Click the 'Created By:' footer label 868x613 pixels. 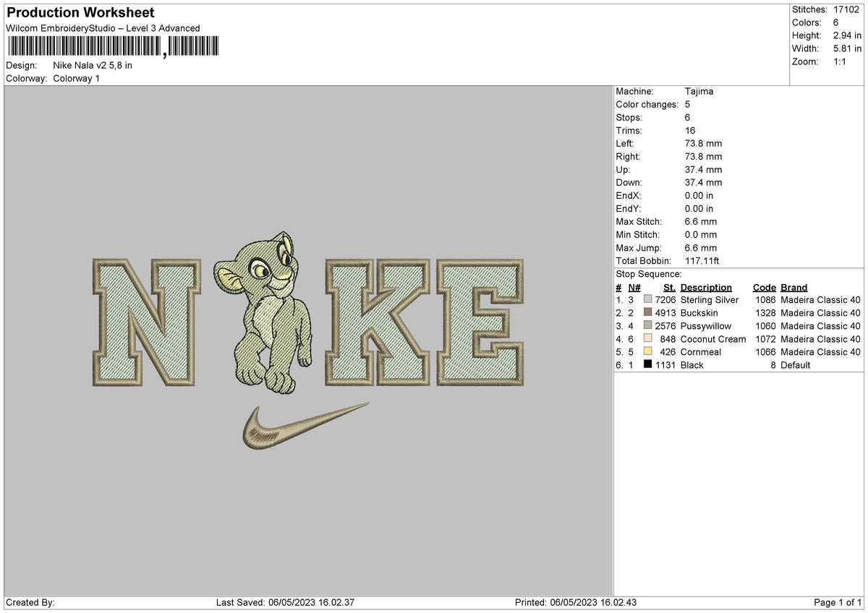[30, 603]
